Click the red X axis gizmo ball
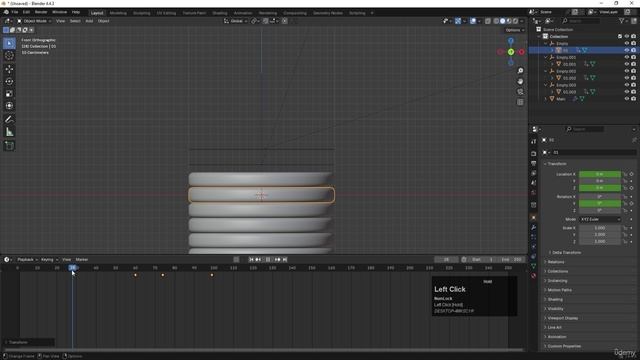The width and height of the screenshot is (640, 360). tap(521, 52)
